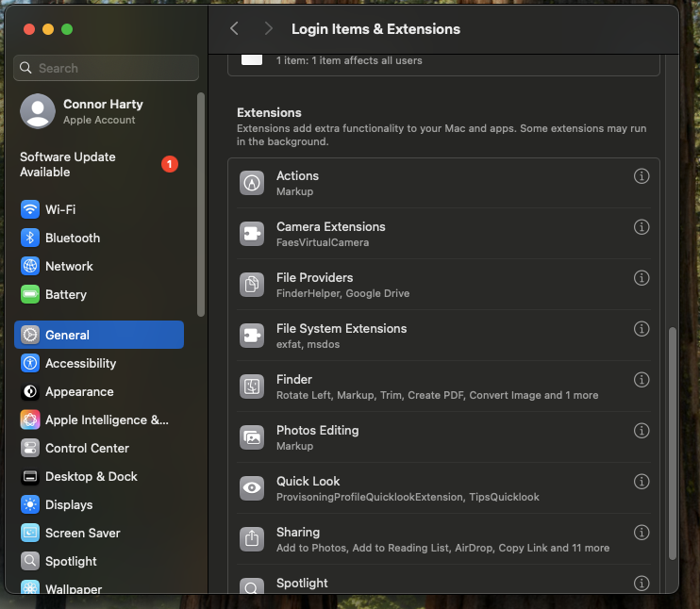This screenshot has width=700, height=609.
Task: Open Software Update Available notice
Action: (99, 164)
